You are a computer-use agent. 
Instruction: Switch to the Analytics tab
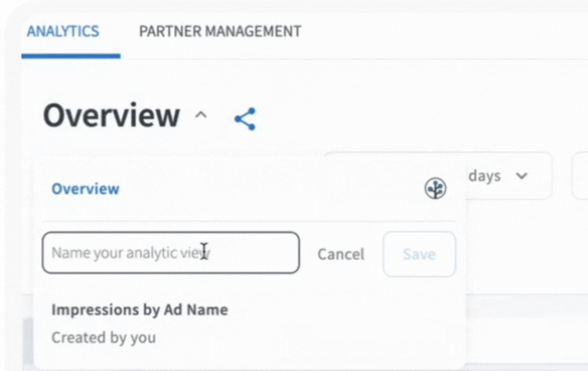coord(63,31)
